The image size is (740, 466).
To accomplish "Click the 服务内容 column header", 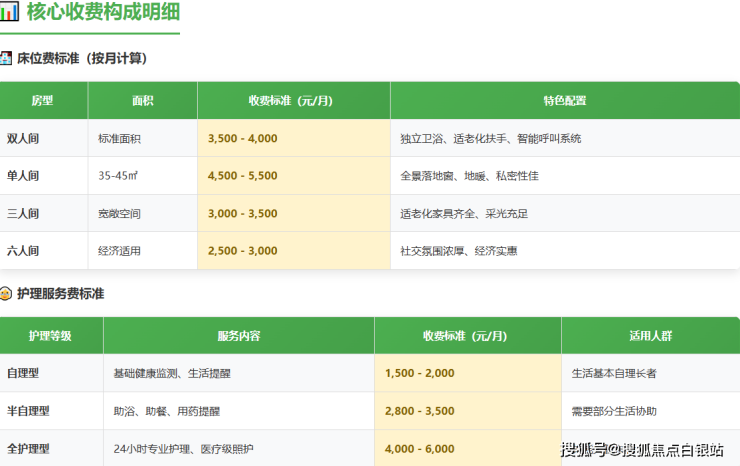I will [238, 336].
